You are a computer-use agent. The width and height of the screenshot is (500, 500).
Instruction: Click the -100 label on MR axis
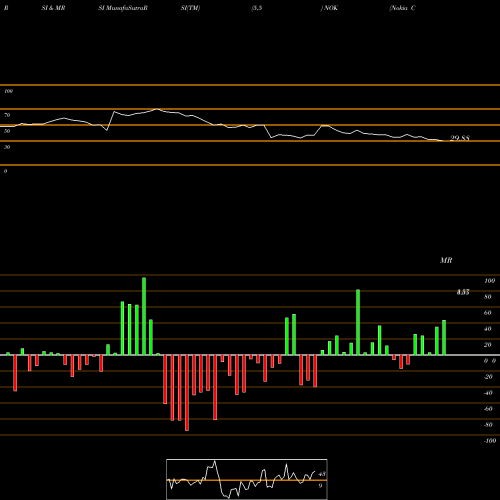pos(490,441)
